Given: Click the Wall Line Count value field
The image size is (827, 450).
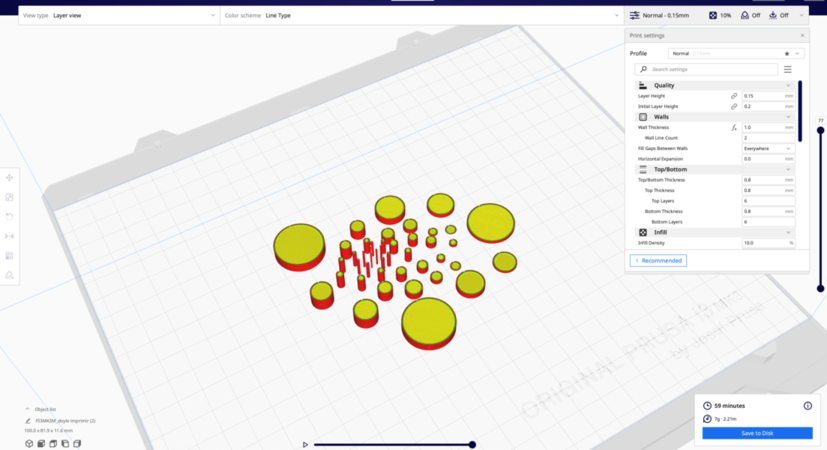Looking at the screenshot, I should (x=768, y=138).
